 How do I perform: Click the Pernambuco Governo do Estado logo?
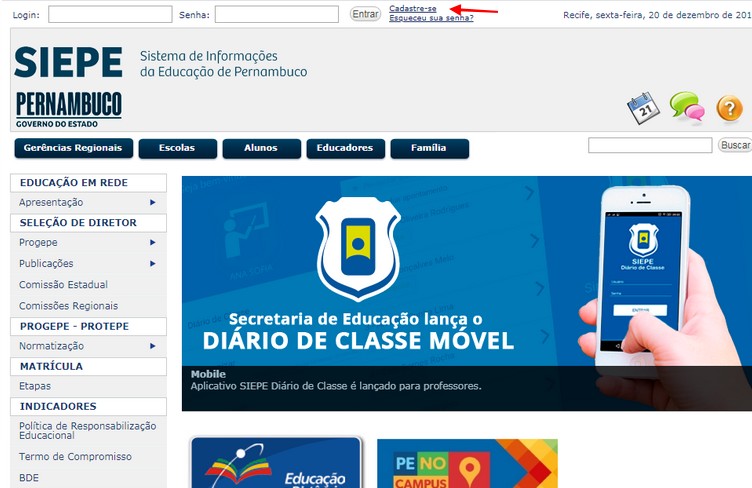[69, 109]
